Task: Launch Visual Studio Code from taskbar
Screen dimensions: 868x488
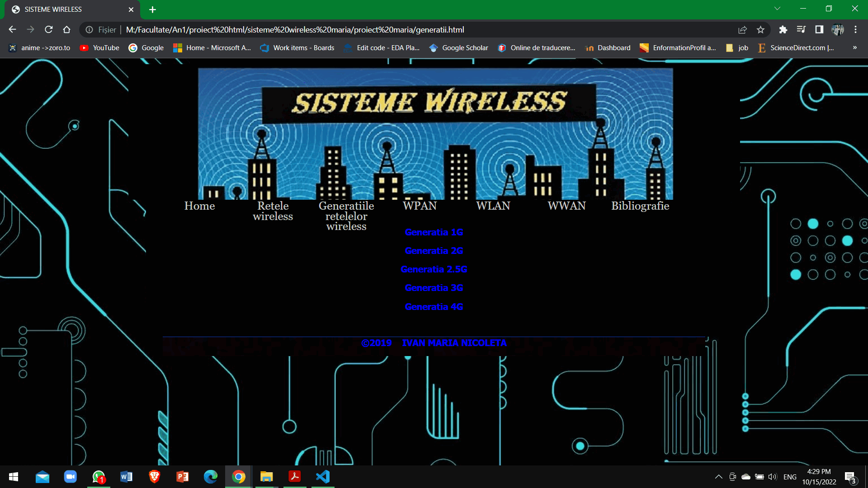Action: 323,477
